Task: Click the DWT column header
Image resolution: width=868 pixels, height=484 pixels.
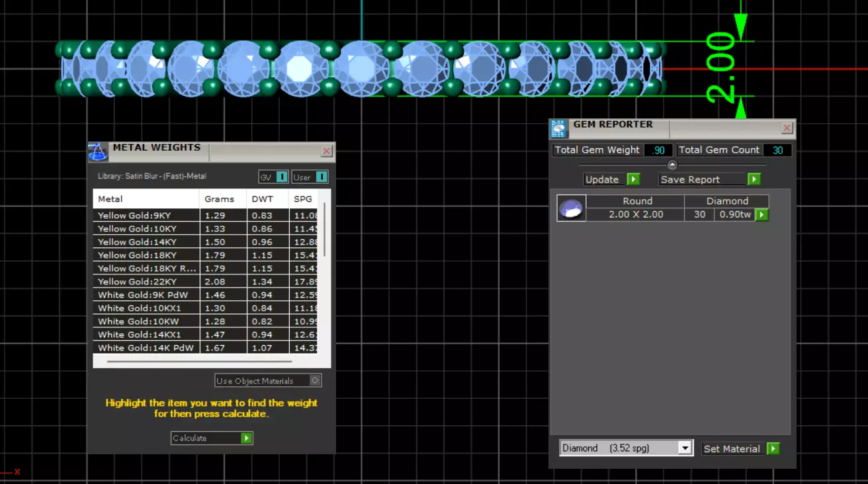Action: [268, 198]
